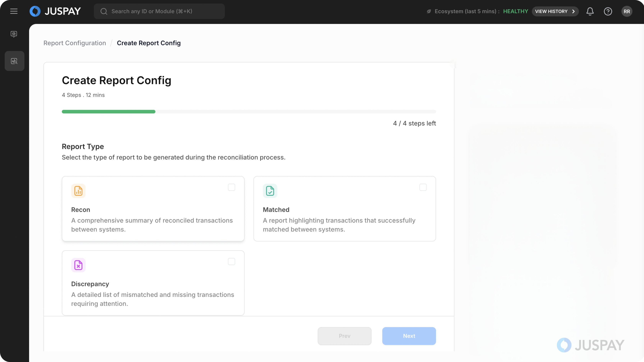Click the green step progress bar
644x362 pixels.
pos(108,112)
